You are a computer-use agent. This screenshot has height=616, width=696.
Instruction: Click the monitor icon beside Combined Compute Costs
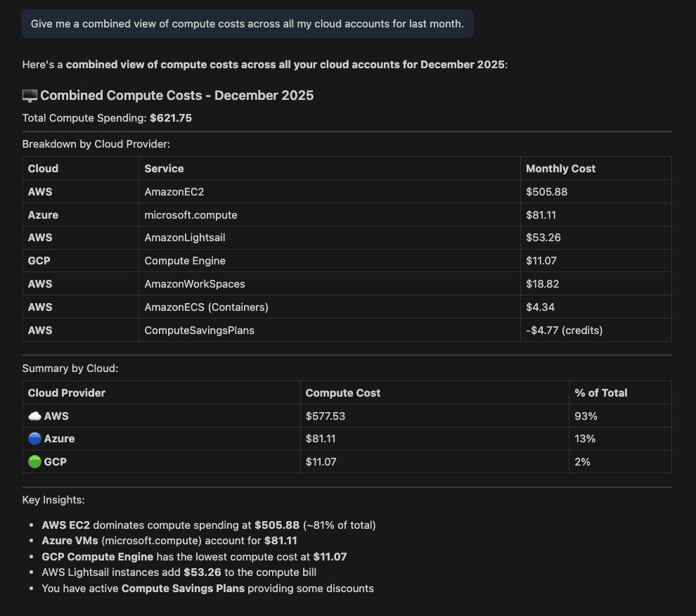[x=30, y=96]
